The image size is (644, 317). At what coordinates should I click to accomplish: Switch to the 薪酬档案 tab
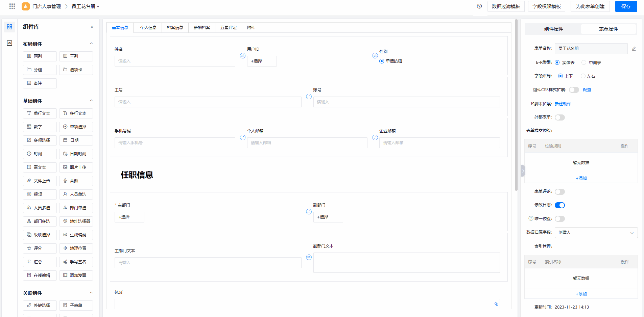tap(201, 28)
